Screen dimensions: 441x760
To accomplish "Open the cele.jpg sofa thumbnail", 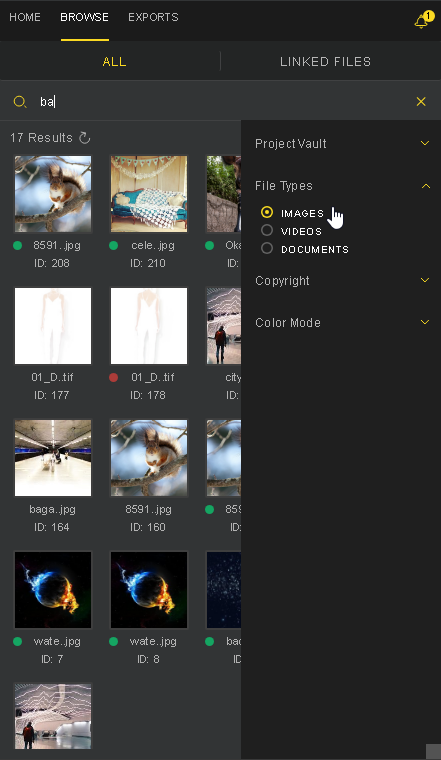I will point(149,194).
